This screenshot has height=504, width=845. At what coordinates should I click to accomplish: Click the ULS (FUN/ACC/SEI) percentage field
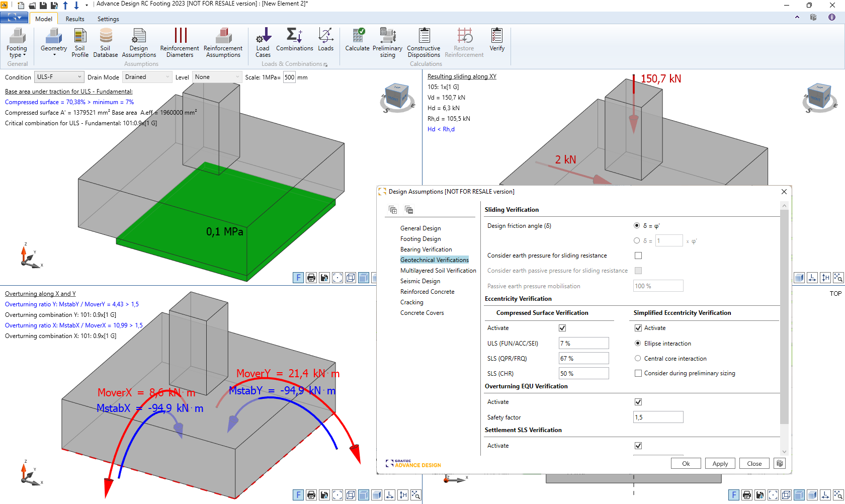pyautogui.click(x=584, y=344)
